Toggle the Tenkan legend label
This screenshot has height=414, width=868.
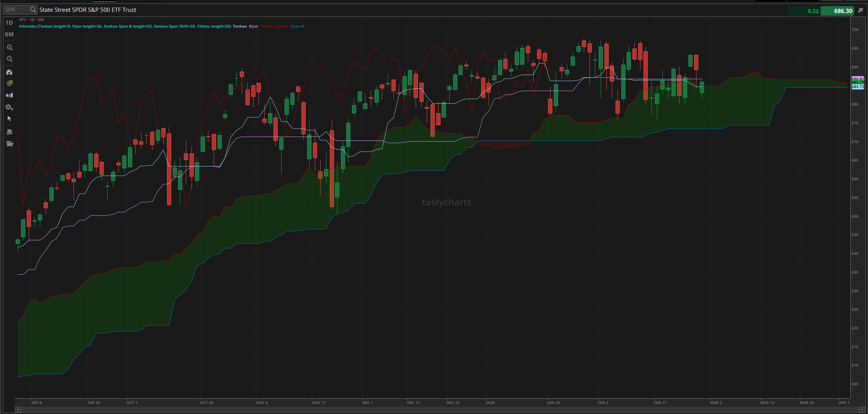tap(240, 26)
